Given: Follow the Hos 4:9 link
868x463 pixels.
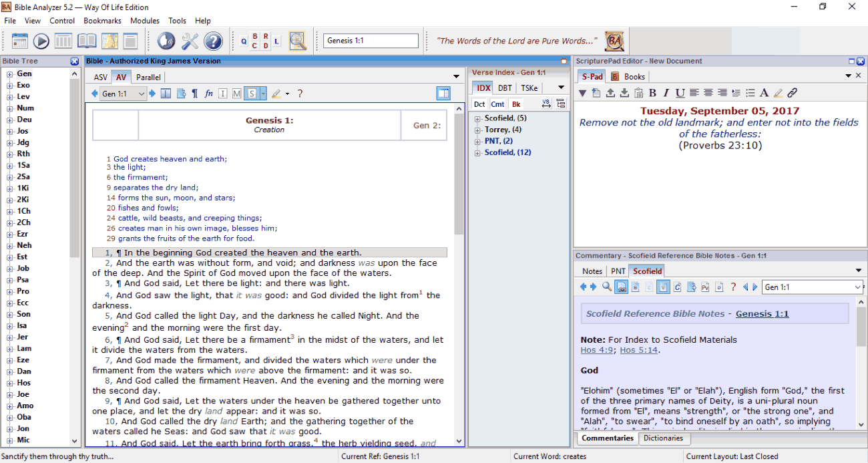Looking at the screenshot, I should (598, 350).
